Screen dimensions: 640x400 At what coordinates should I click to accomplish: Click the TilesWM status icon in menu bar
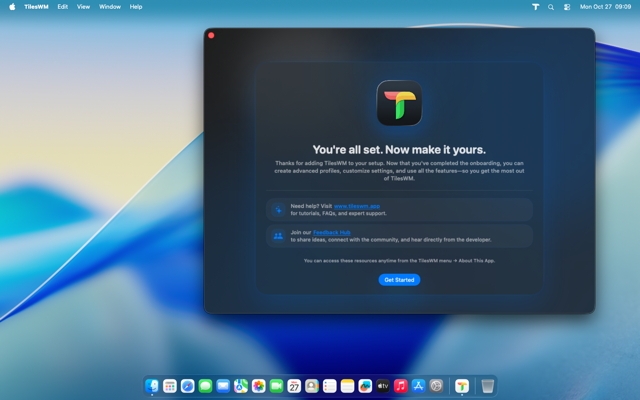(x=535, y=6)
